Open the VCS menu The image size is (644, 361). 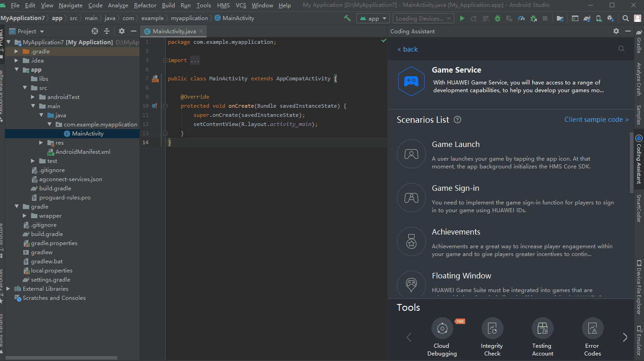click(241, 5)
